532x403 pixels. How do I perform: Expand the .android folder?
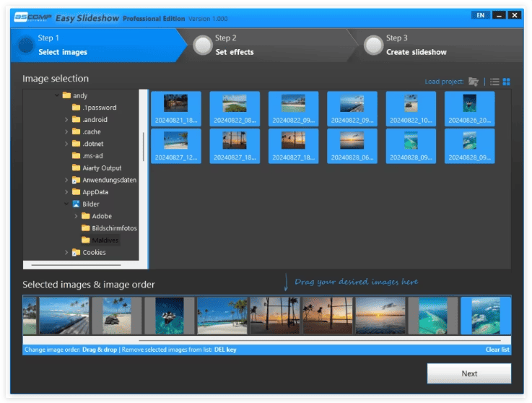point(66,119)
